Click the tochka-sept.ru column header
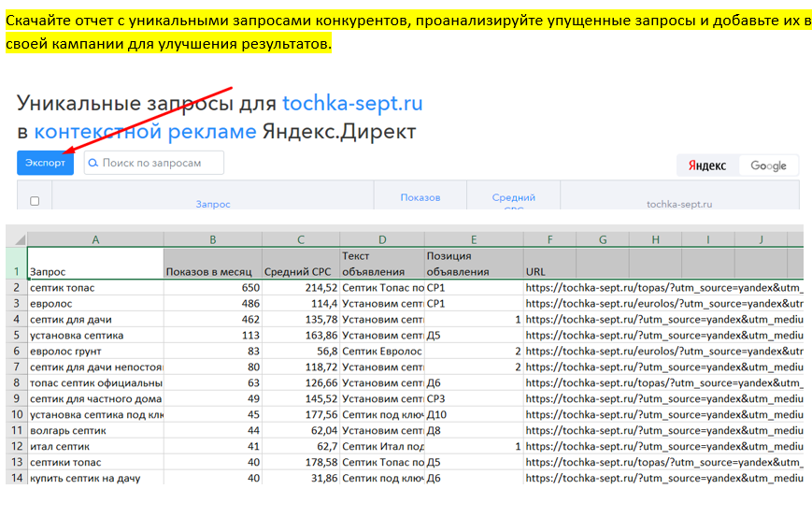Image resolution: width=812 pixels, height=518 pixels. coord(679,204)
